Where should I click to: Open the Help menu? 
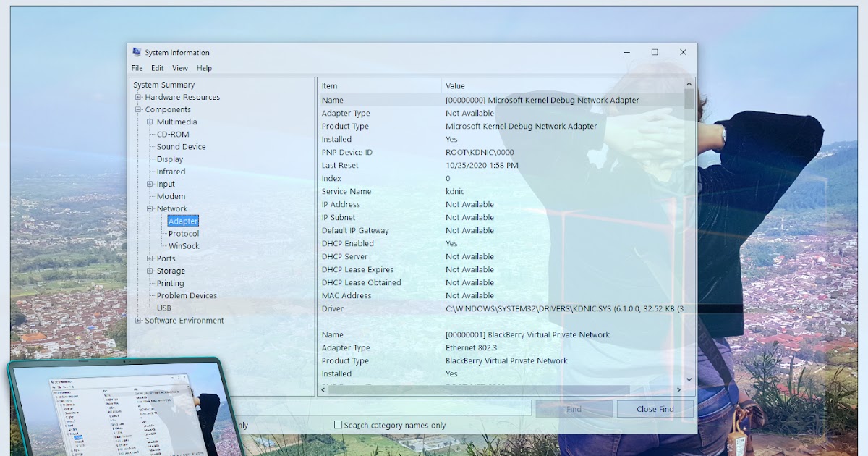(x=204, y=68)
